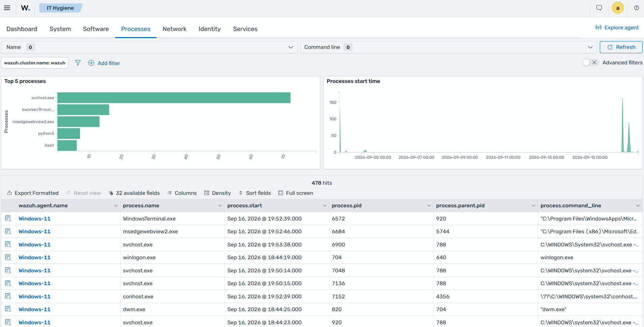Click the Wazuh W. logo
The image size is (644, 327).
[x=25, y=8]
